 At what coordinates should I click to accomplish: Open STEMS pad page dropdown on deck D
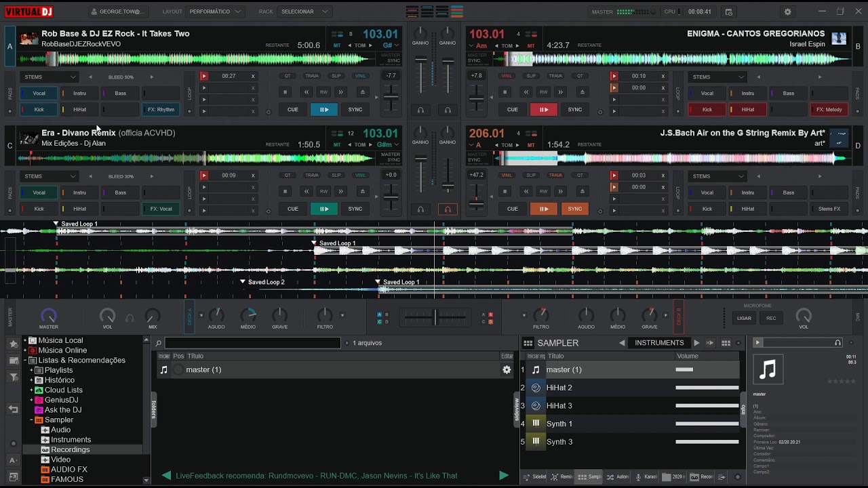coord(717,176)
